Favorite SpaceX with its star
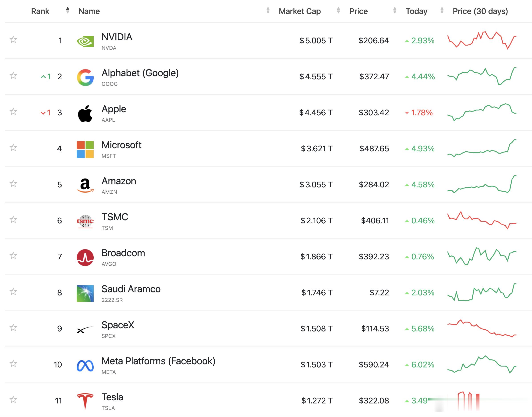This screenshot has height=417, width=532. click(13, 327)
